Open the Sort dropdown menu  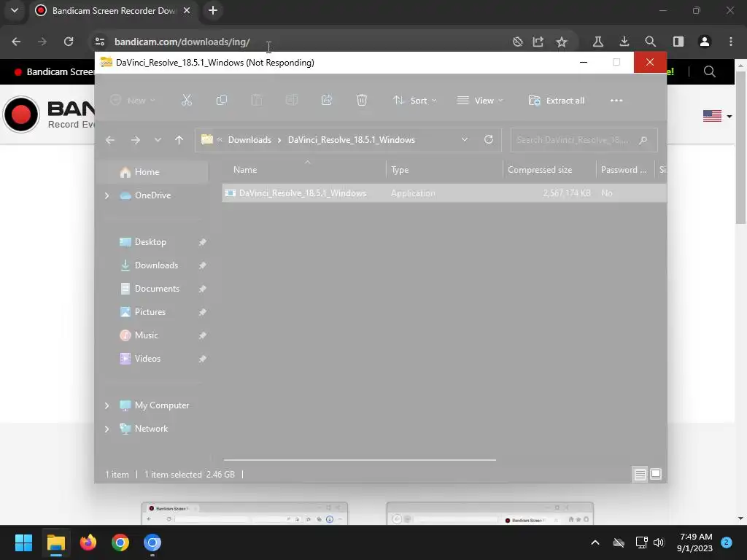pyautogui.click(x=414, y=101)
